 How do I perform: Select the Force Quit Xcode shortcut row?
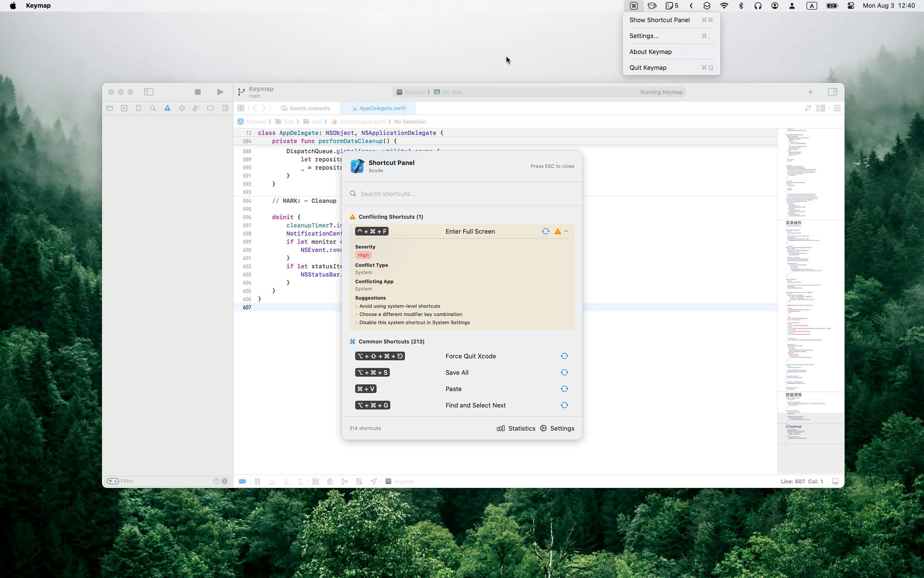[462, 356]
